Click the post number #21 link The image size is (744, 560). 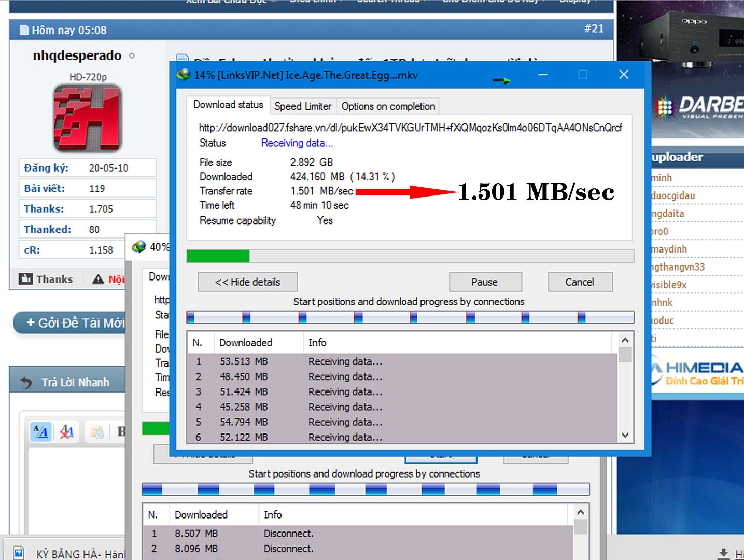594,29
